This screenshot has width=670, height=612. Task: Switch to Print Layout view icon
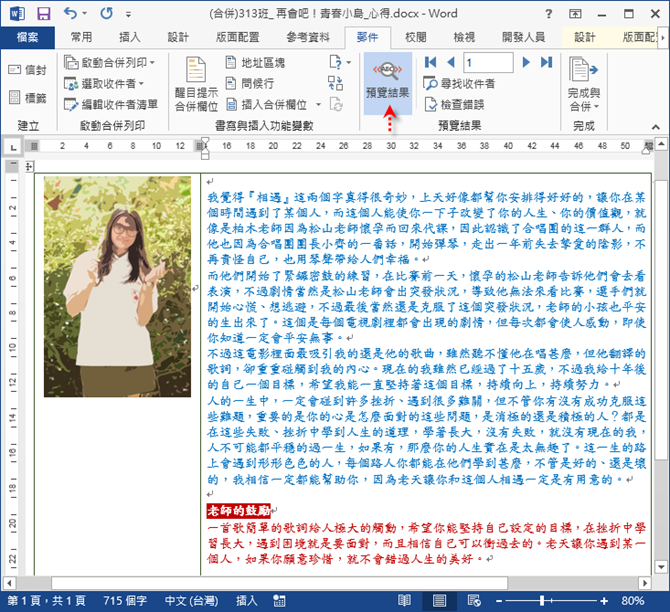coord(439,601)
